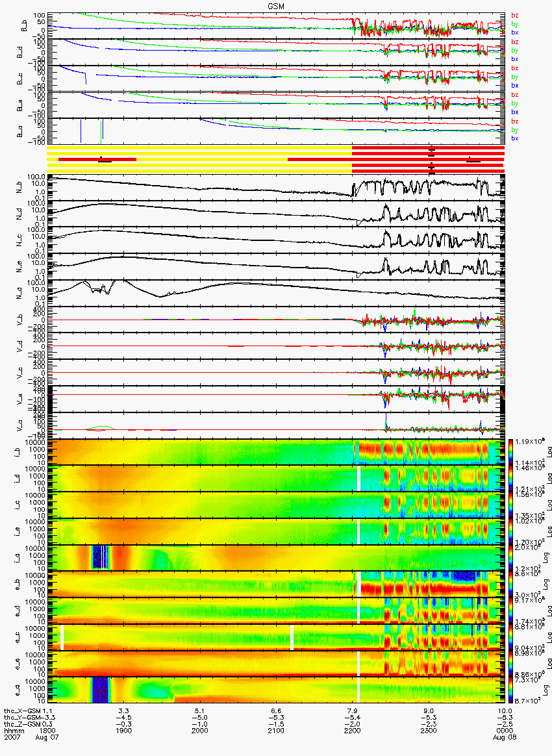The width and height of the screenshot is (552, 756).
Task: Click the 10.0 X-GSM position value
Action: click(505, 711)
